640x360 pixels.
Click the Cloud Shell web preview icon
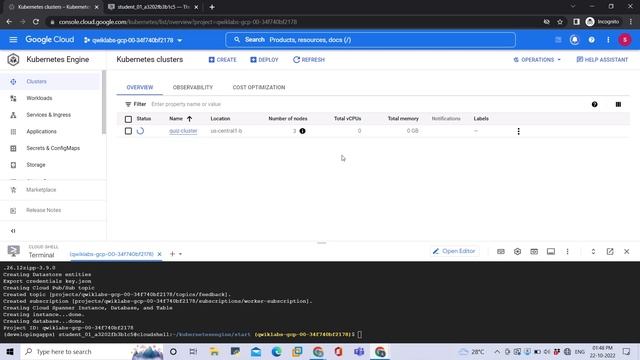(534, 251)
